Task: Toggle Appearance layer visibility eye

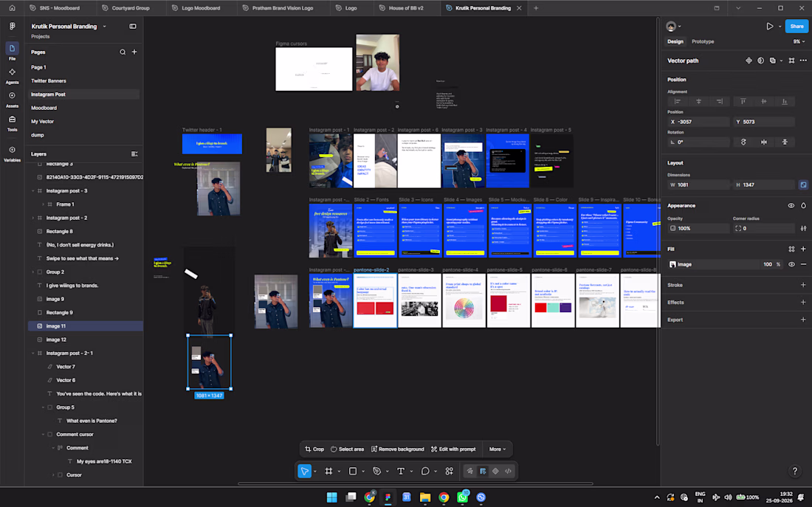Action: pyautogui.click(x=791, y=206)
